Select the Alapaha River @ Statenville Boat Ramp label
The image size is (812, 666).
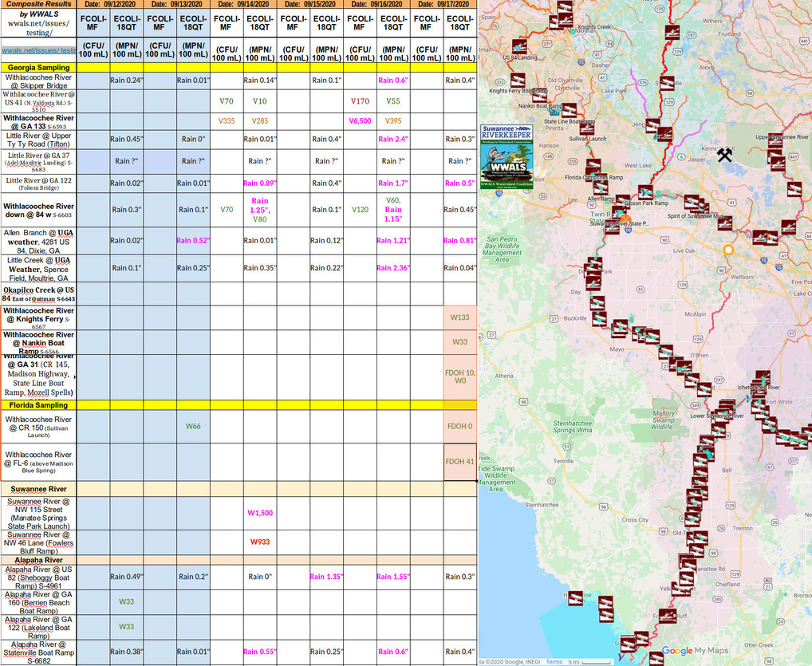pyautogui.click(x=39, y=652)
